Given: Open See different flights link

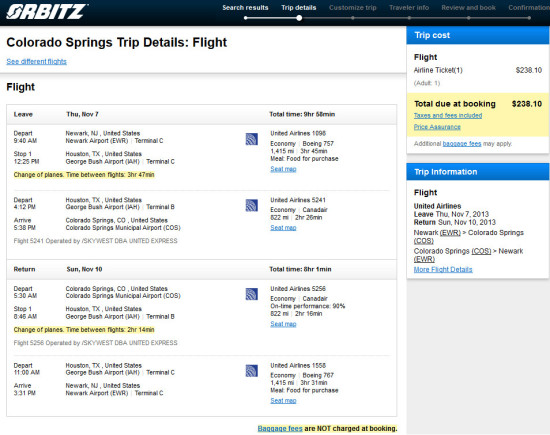Looking at the screenshot, I should 36,61.
